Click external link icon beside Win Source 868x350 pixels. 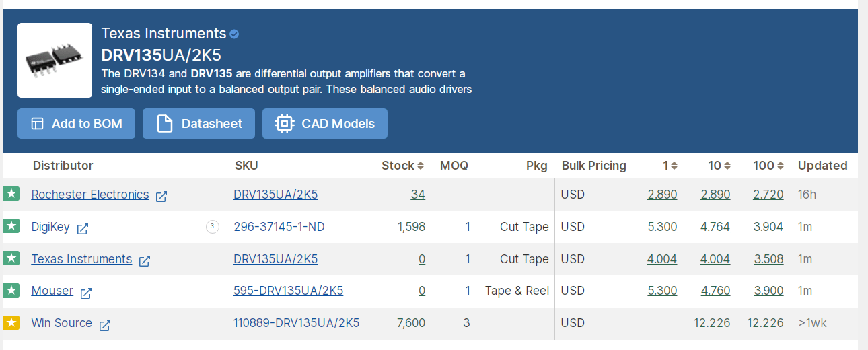coord(104,325)
